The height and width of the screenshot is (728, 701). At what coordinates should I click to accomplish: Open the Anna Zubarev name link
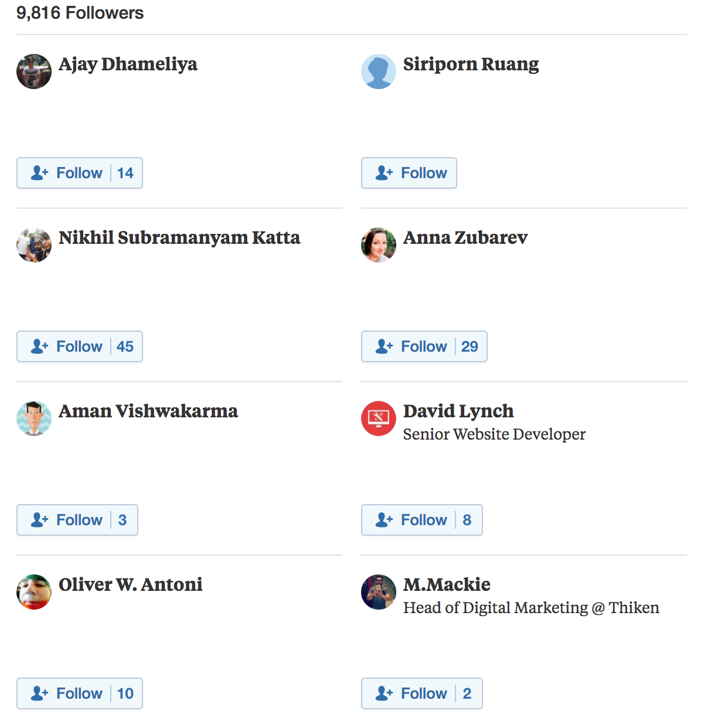click(x=465, y=237)
